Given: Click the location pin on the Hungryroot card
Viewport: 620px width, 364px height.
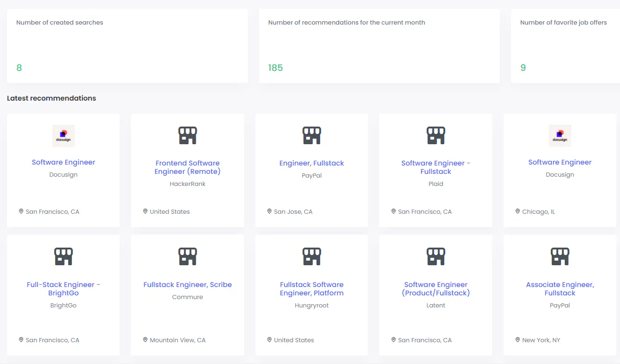Looking at the screenshot, I should click(x=269, y=340).
